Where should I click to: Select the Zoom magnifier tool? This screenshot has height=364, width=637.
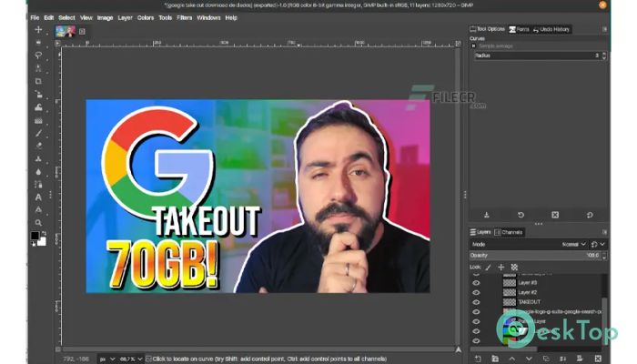pos(38,223)
